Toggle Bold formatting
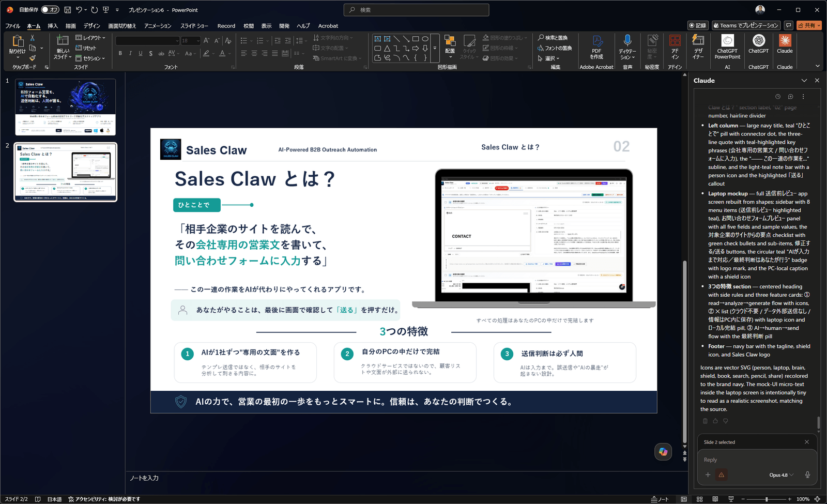The height and width of the screenshot is (504, 827). point(120,53)
